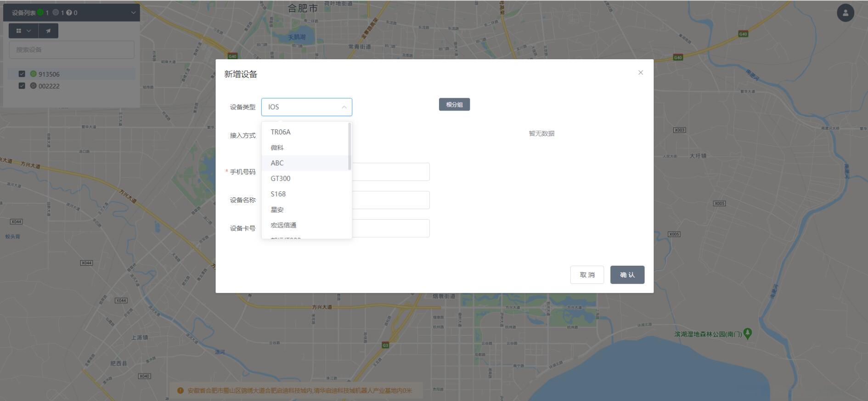Toggle checkbox for device 002222
The height and width of the screenshot is (401, 868).
pyautogui.click(x=22, y=86)
